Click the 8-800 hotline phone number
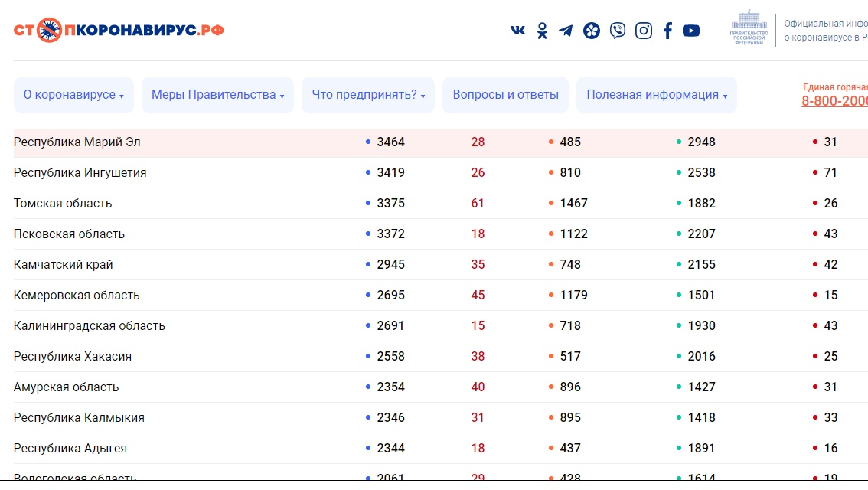868x490 pixels. click(834, 101)
